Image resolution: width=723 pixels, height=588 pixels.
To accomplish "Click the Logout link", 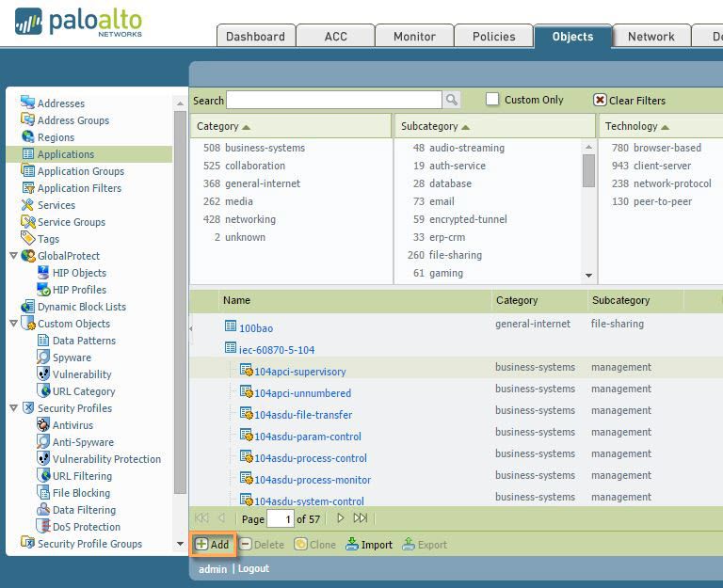I will 253,568.
